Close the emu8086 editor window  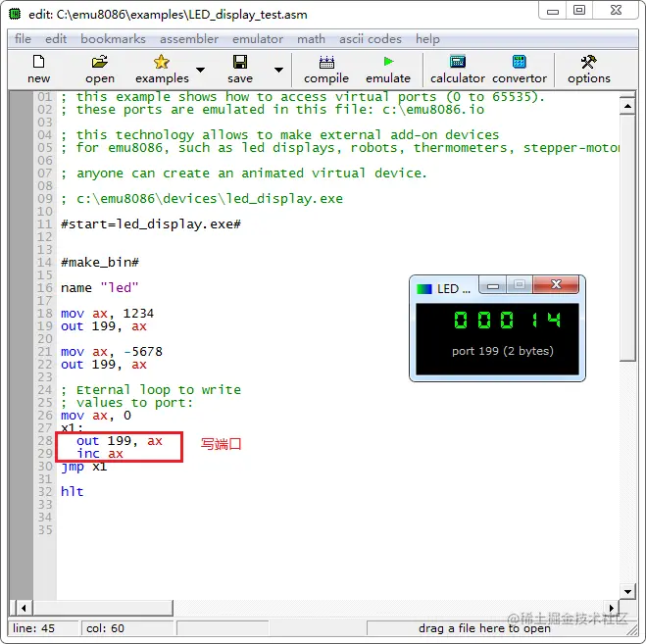point(616,11)
